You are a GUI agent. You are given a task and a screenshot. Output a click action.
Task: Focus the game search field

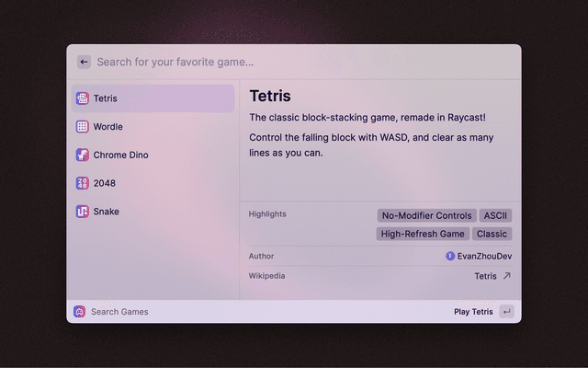tap(276, 62)
